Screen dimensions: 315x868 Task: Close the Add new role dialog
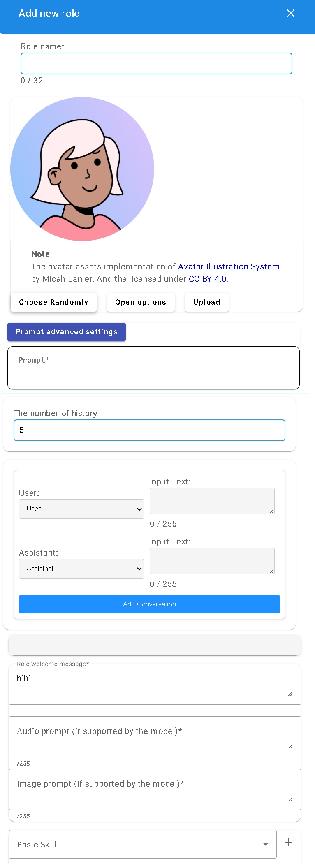(290, 14)
